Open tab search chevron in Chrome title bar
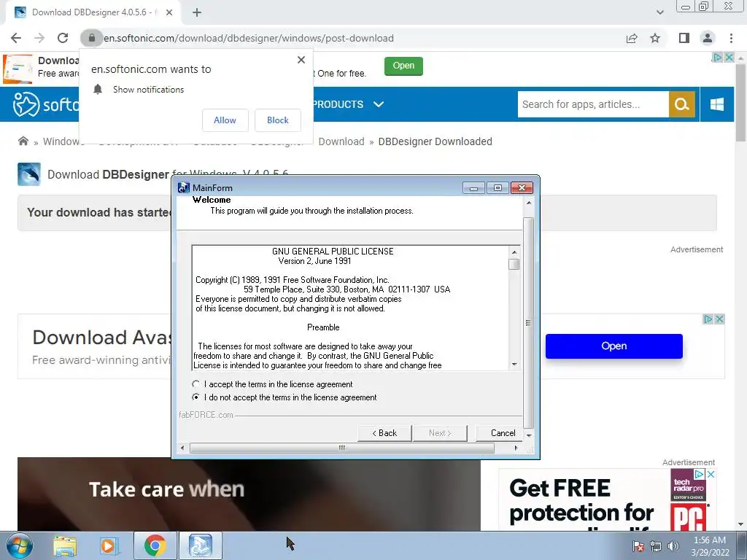 tap(659, 12)
